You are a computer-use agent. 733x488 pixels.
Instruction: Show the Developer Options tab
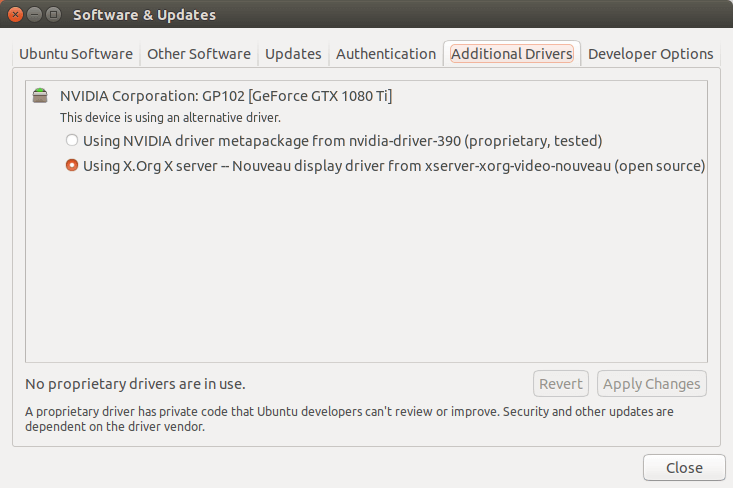coord(650,54)
